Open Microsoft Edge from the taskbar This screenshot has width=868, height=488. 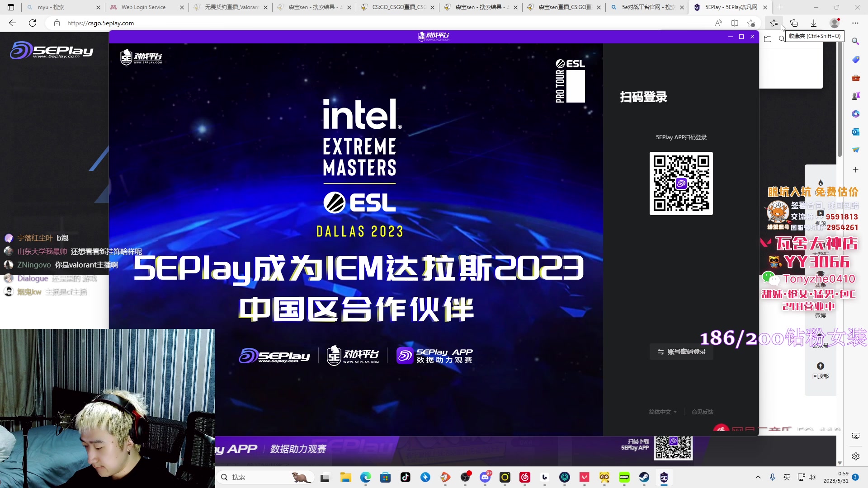pyautogui.click(x=366, y=477)
